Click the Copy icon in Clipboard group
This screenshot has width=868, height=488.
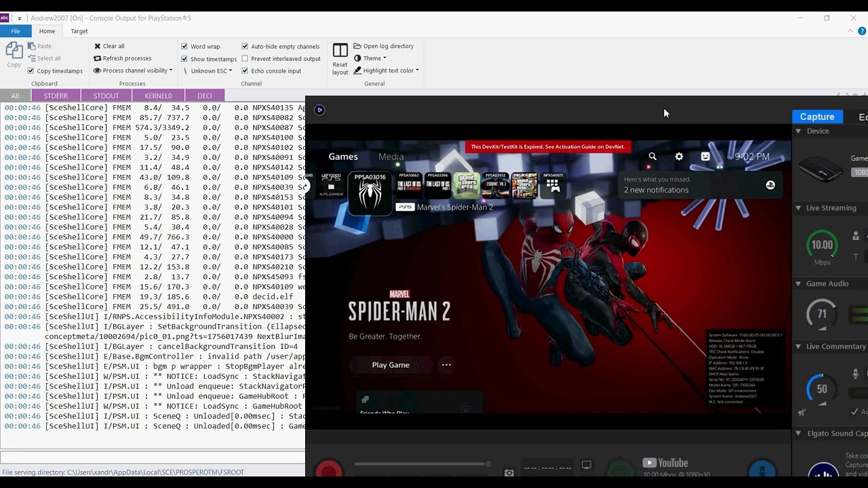[14, 52]
